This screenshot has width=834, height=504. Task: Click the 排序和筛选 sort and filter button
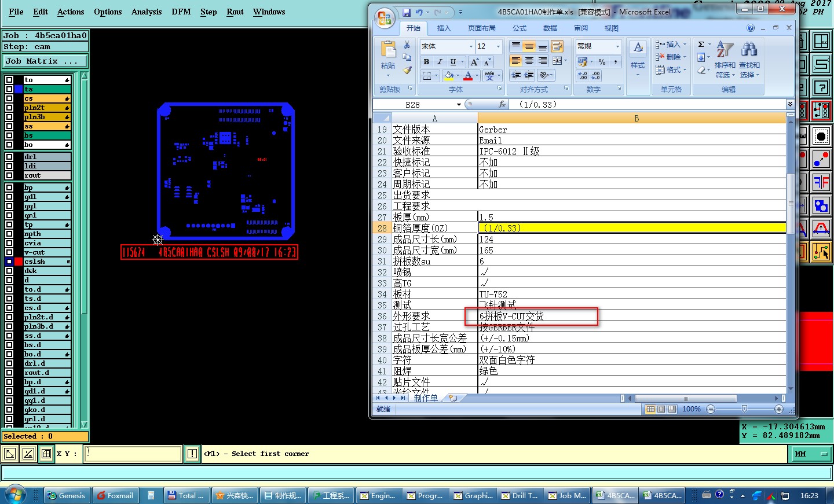tap(725, 60)
